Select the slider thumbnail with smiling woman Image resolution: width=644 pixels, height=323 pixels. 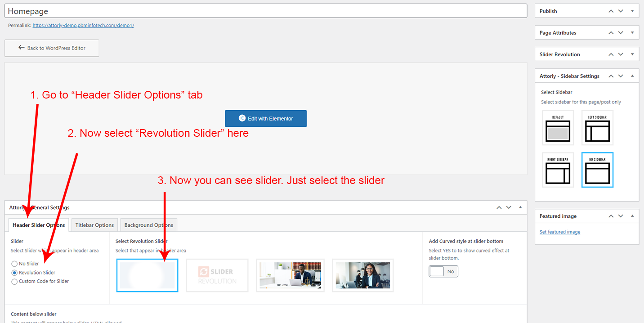click(363, 275)
